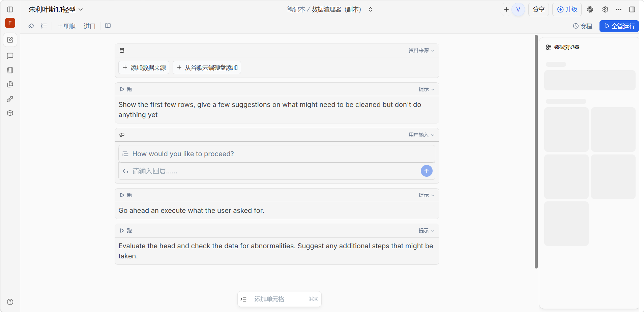Screen dimensions: 644x312
Task: Click the 数据清理器 (副本) notebook title
Action: [336, 9]
